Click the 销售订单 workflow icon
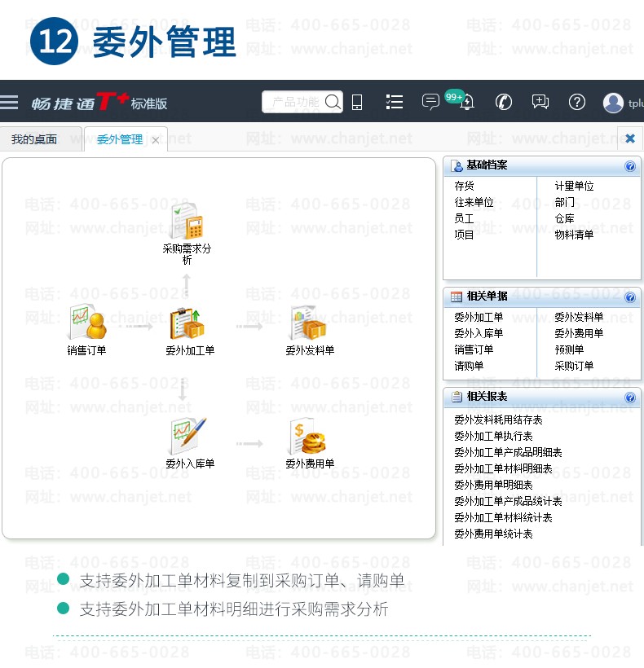 coord(87,322)
